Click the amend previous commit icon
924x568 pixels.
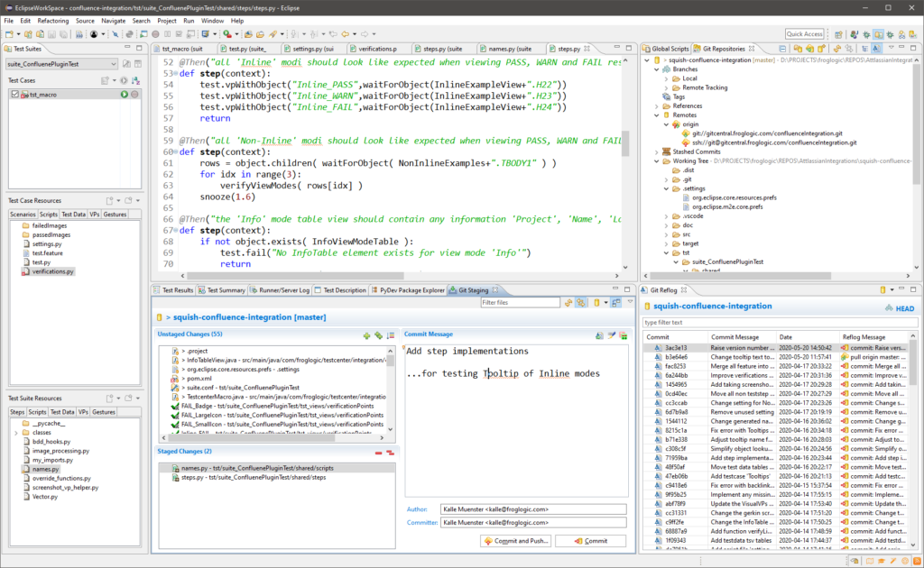(x=599, y=335)
